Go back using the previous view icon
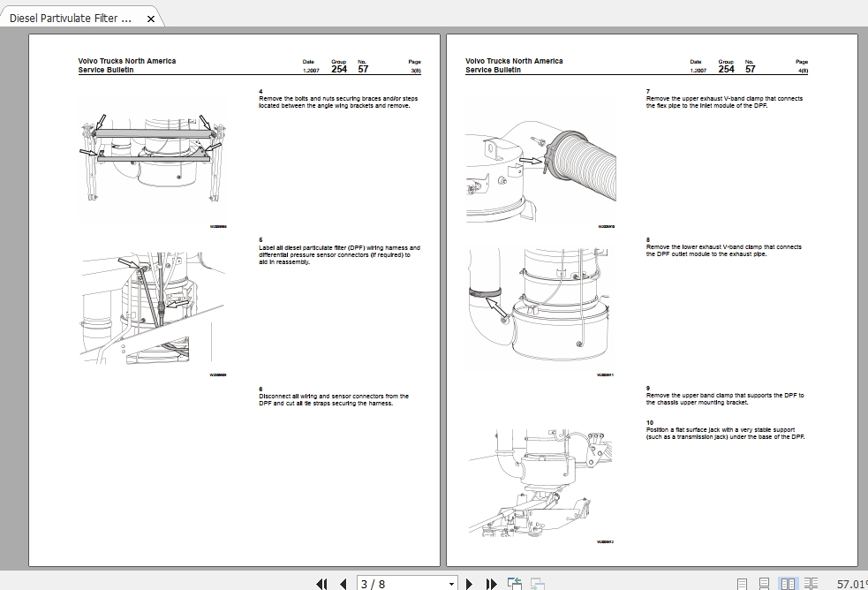The height and width of the screenshot is (590, 868). tap(513, 583)
